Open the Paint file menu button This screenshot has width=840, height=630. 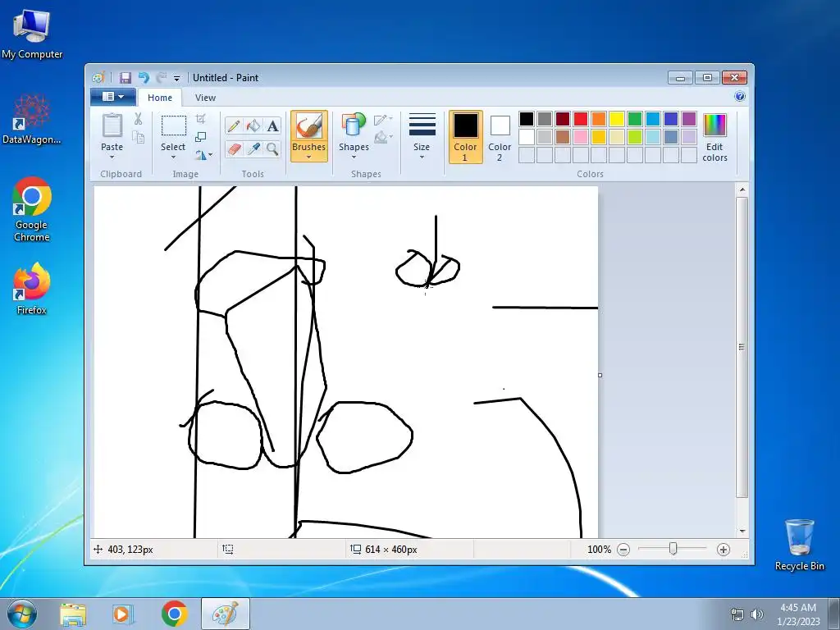(113, 97)
